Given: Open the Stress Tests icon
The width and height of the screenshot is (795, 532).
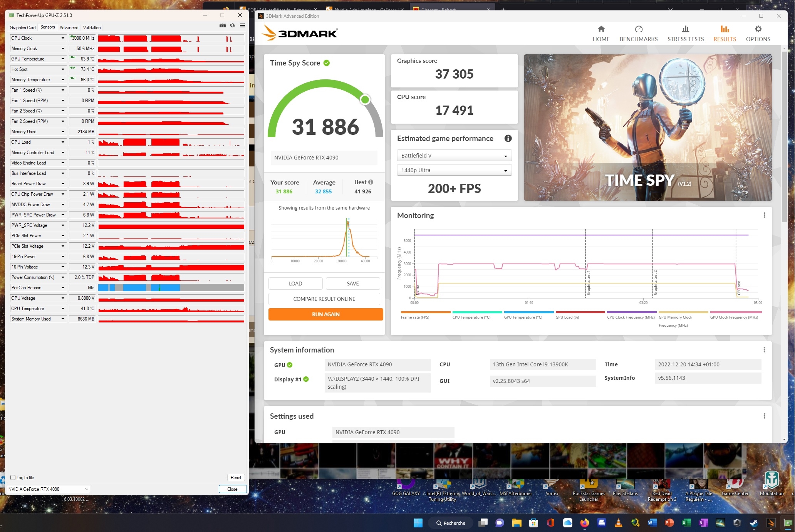Looking at the screenshot, I should pyautogui.click(x=685, y=29).
